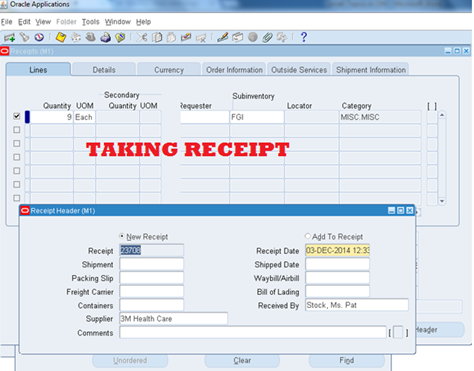Open the Tools menu
Image resolution: width=474 pixels, height=371 pixels.
(x=91, y=22)
